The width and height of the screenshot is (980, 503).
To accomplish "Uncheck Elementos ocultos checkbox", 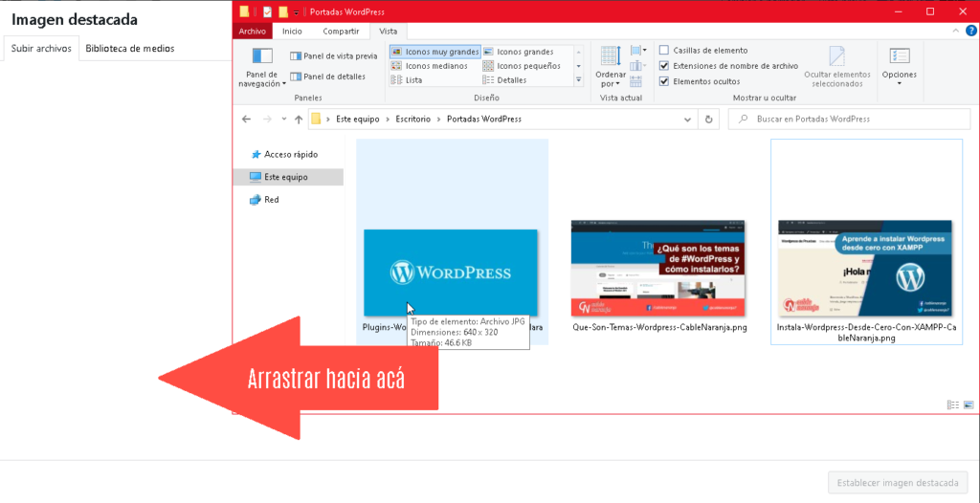I will pyautogui.click(x=664, y=81).
